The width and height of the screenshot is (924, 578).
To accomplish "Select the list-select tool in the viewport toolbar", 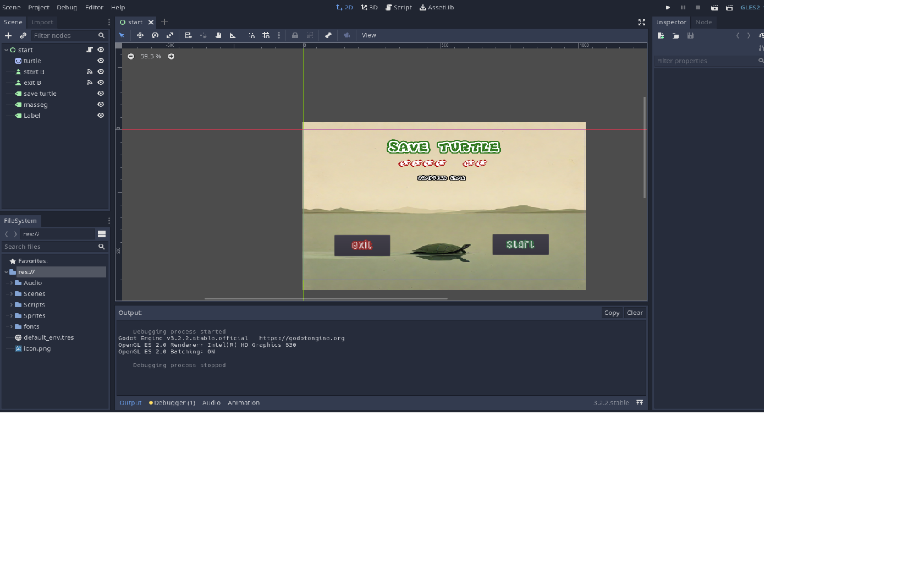I will [188, 35].
